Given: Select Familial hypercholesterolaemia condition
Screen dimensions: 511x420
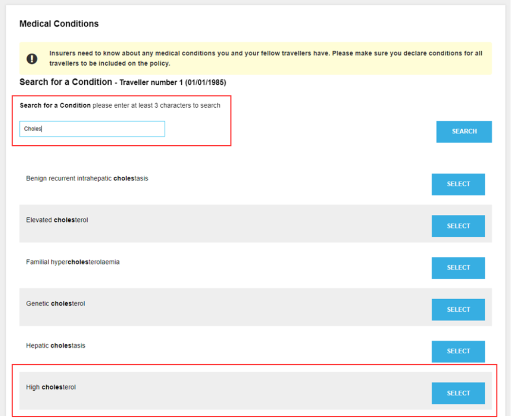Looking at the screenshot, I should (458, 267).
